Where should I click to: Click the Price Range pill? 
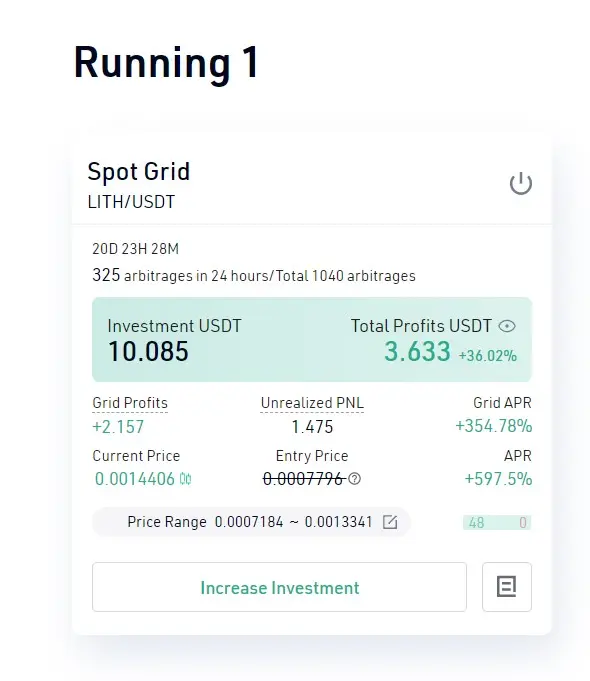(x=251, y=522)
